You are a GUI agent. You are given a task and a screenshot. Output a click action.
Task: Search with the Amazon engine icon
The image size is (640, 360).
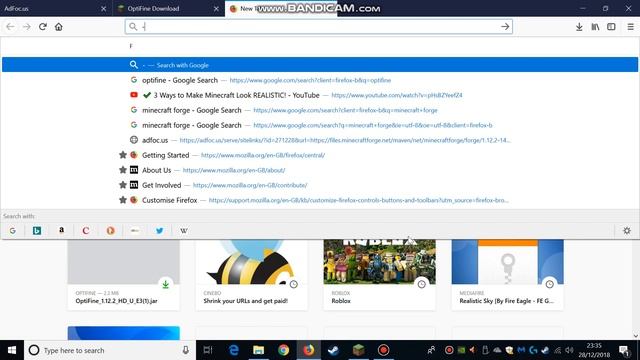pos(61,231)
